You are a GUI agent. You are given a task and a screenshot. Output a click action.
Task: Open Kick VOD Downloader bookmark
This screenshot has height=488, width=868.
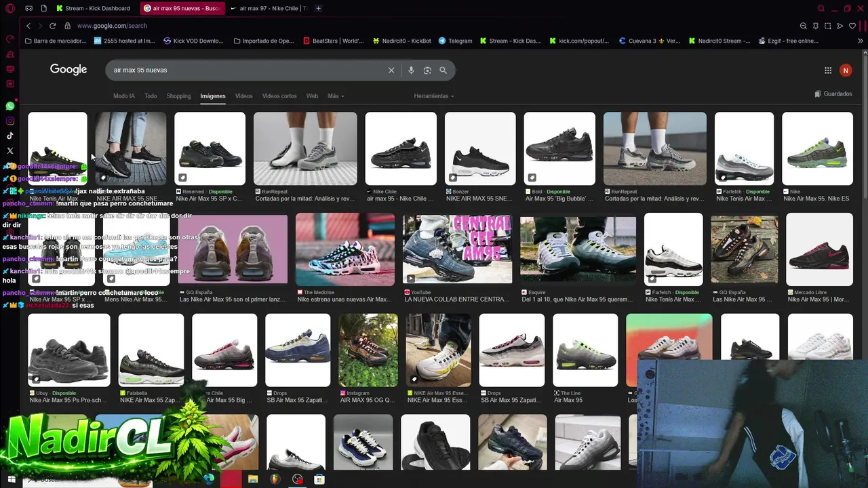click(x=193, y=41)
